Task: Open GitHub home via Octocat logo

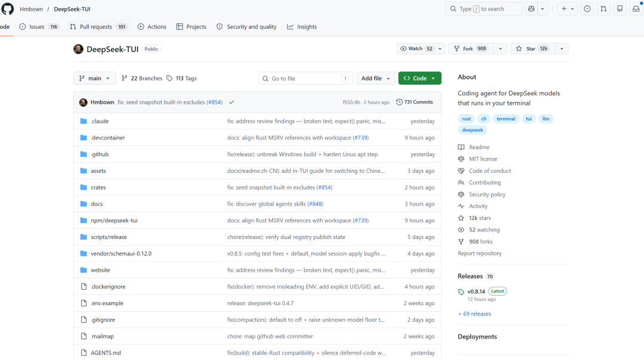Action: pos(7,8)
